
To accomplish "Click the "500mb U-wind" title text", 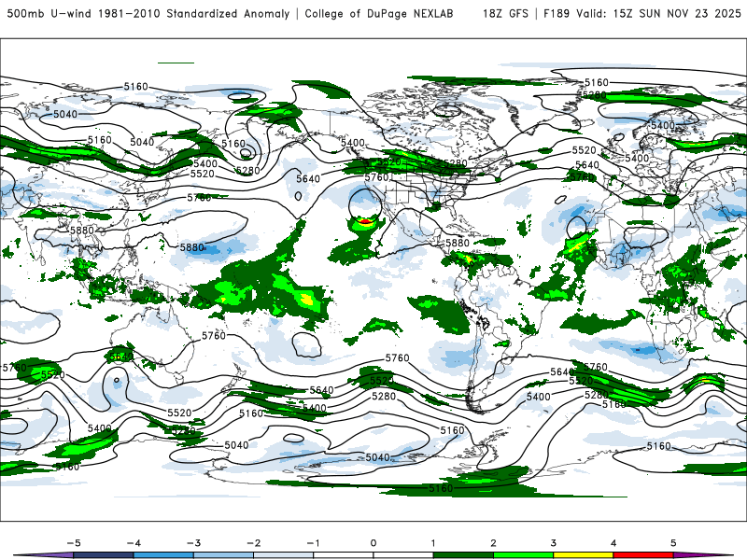I will click(x=50, y=13).
